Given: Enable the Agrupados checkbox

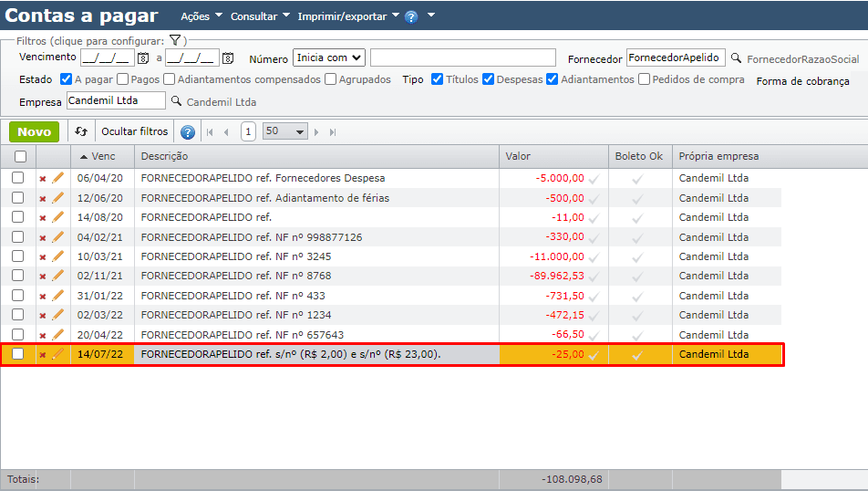Looking at the screenshot, I should (330, 79).
